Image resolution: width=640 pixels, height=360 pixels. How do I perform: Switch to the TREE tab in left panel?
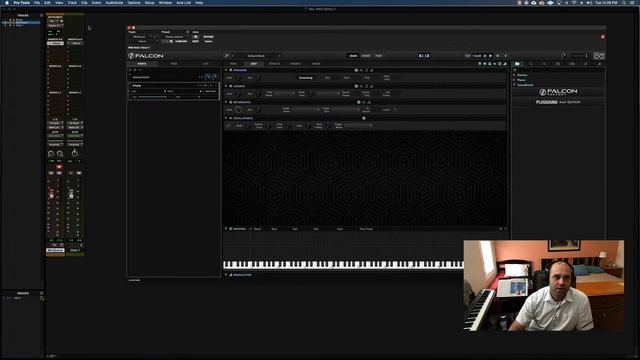174,64
